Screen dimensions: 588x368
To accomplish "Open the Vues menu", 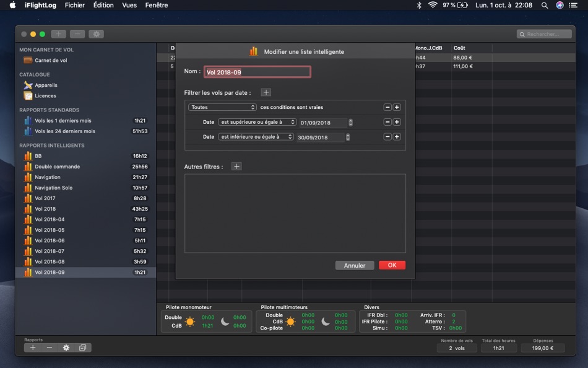I will pos(129,5).
